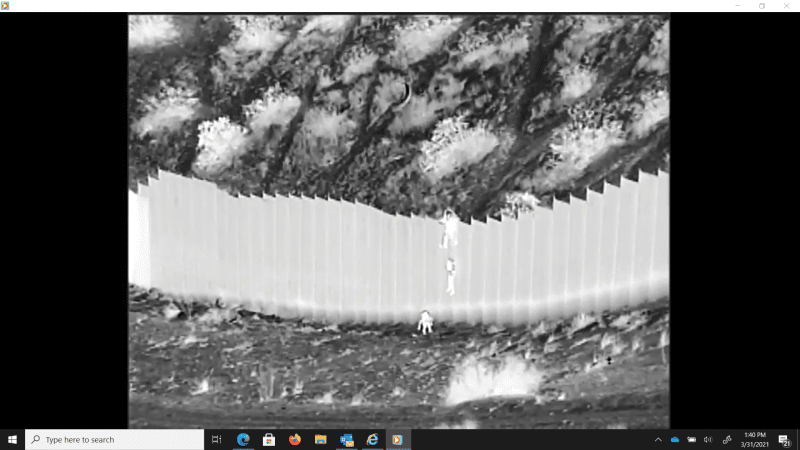
Task: Open OneDrive cloud icon in tray
Action: (x=674, y=439)
